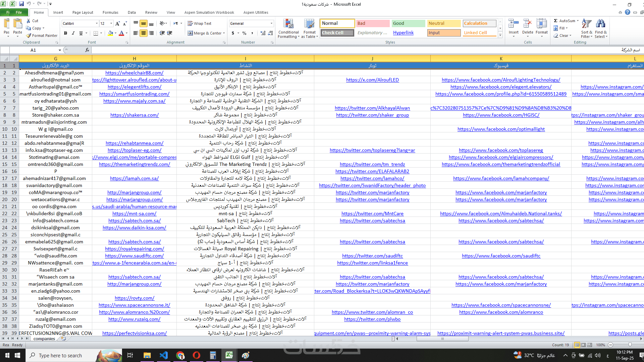Click the Insert Function fx icon
The width and height of the screenshot is (644, 362).
pyautogui.click(x=87, y=50)
